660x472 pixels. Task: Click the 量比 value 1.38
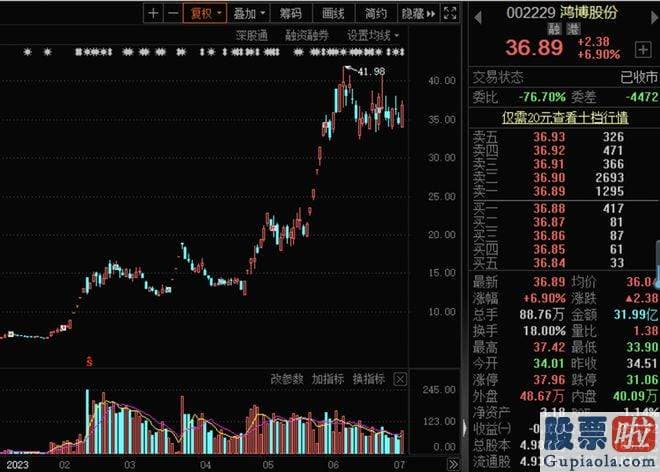[645, 331]
